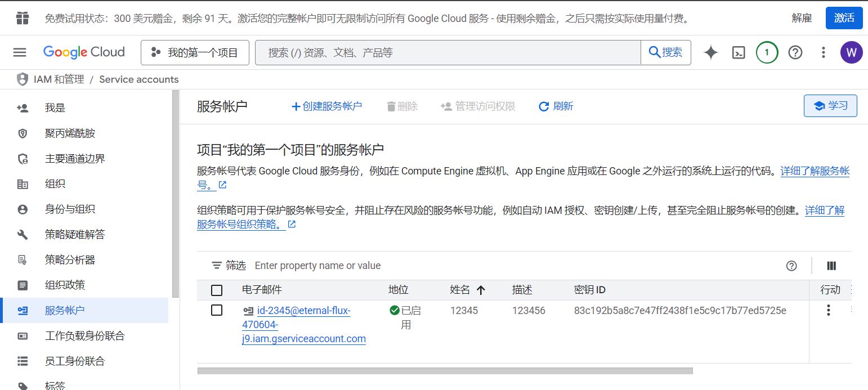This screenshot has width=868, height=390.
Task: Click 解雇 to dismiss the banner
Action: [802, 18]
